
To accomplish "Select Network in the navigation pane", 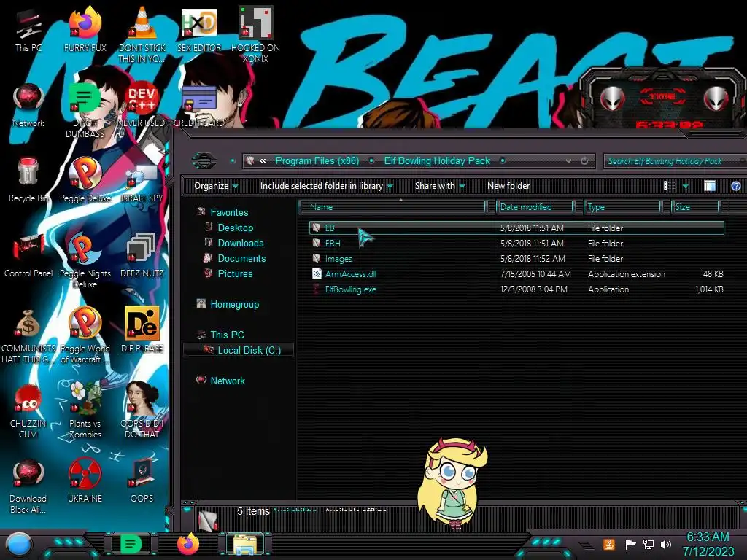I will [228, 381].
